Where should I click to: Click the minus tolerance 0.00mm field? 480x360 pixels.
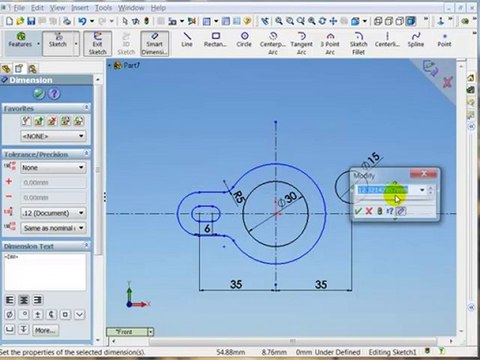53,197
